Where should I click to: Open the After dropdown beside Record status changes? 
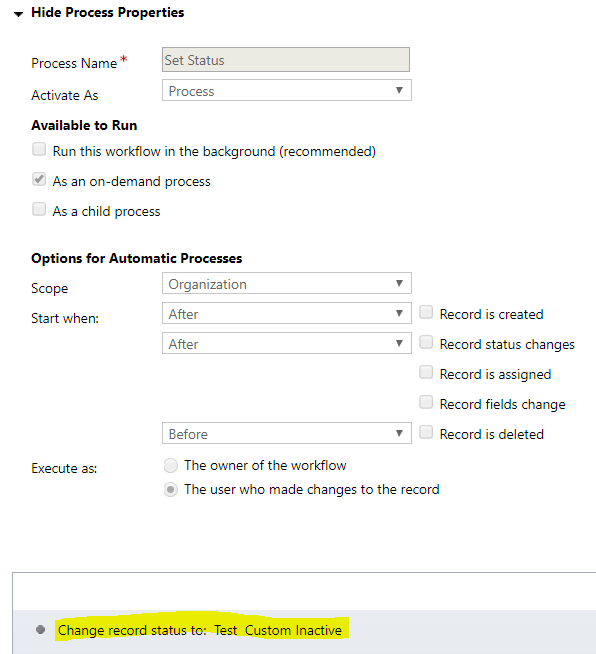tap(287, 344)
